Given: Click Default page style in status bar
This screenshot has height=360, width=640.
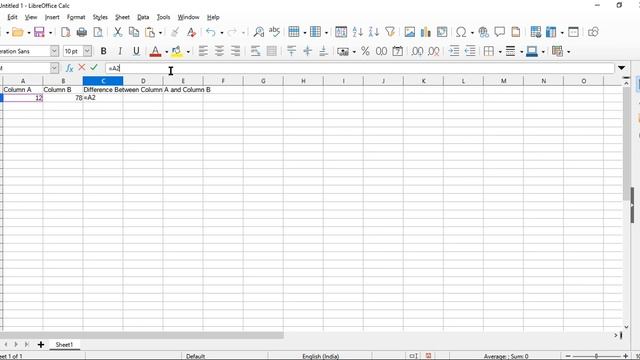Looking at the screenshot, I should pos(195,356).
